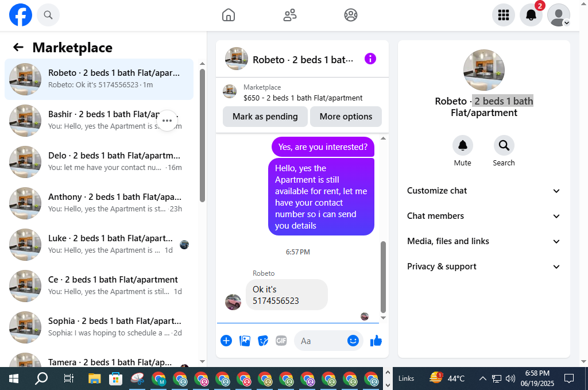Open the three-dot options on Bashir chat
Screen dimensions: 588x390
(x=167, y=121)
